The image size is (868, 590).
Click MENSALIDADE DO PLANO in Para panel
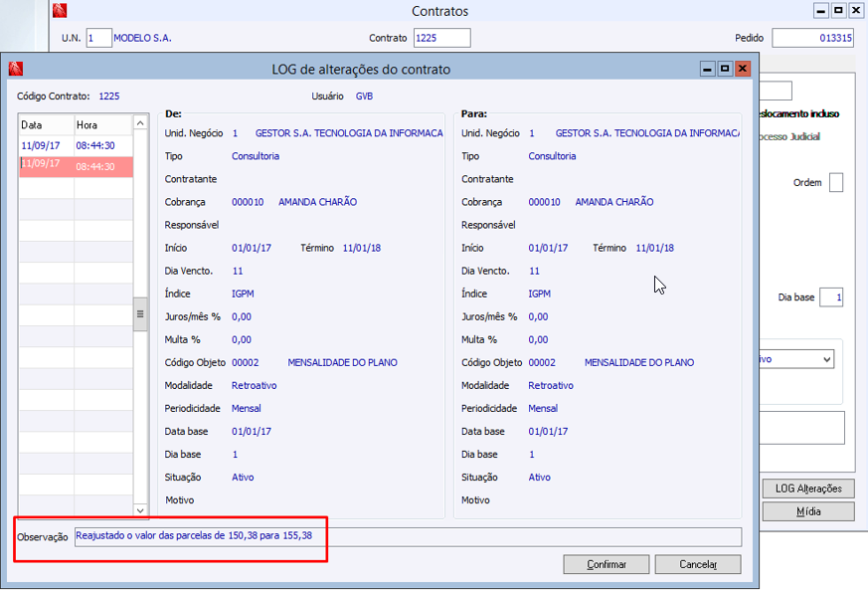pos(639,362)
